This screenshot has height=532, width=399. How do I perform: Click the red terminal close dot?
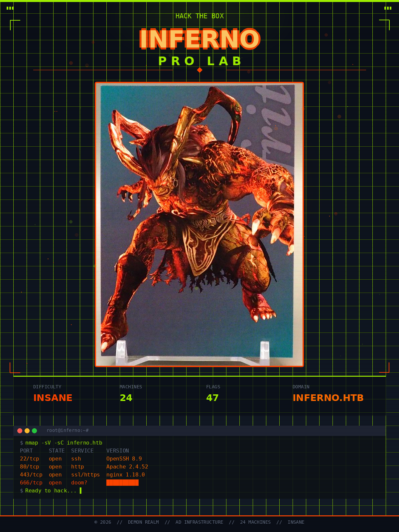(20, 431)
